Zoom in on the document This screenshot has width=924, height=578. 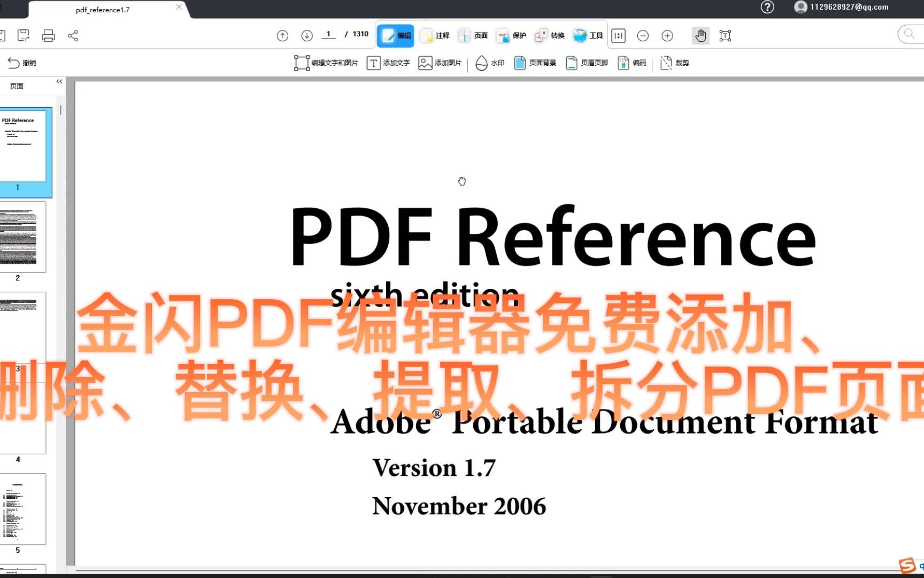(x=667, y=35)
